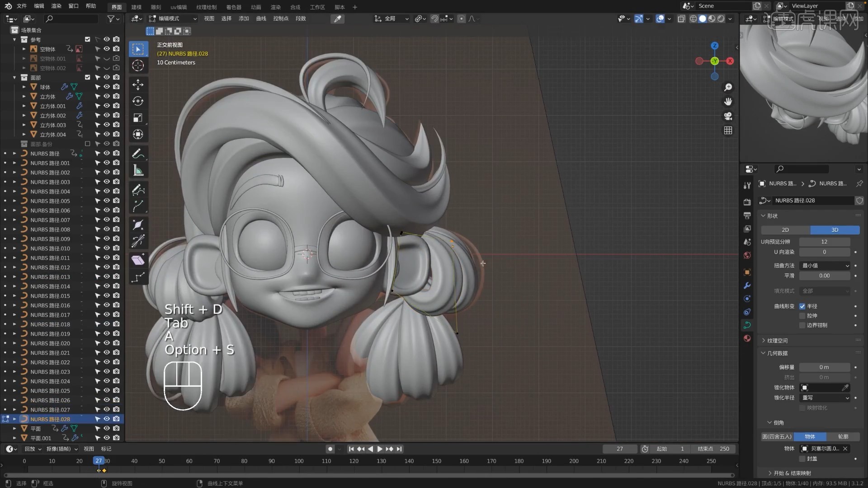Open the Material Properties sphere tab
868x488 pixels.
coord(747,338)
